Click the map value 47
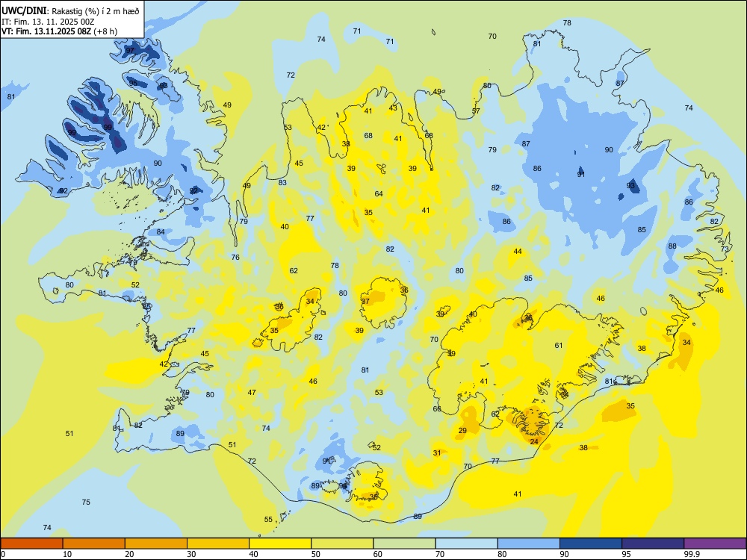The width and height of the screenshot is (747, 560). (x=252, y=393)
